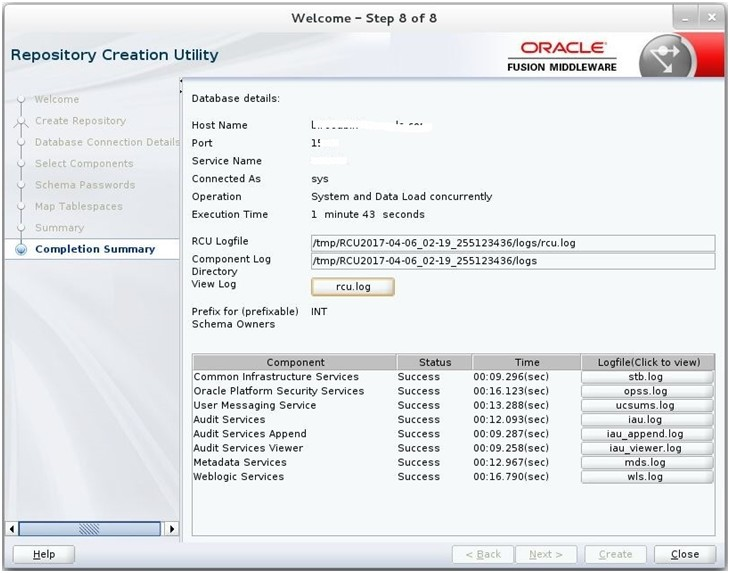
Task: Close window with title bar X
Action: pyautogui.click(x=711, y=18)
